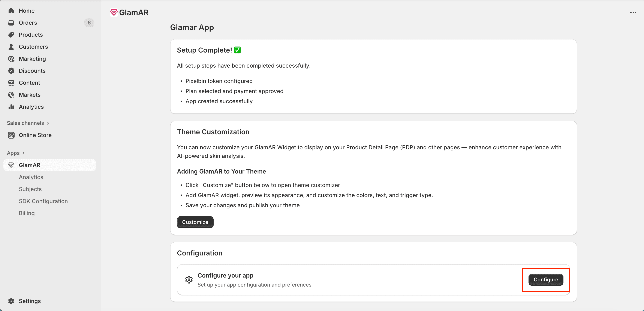Click the Products tag icon
This screenshot has height=311, width=644.
pos(11,35)
